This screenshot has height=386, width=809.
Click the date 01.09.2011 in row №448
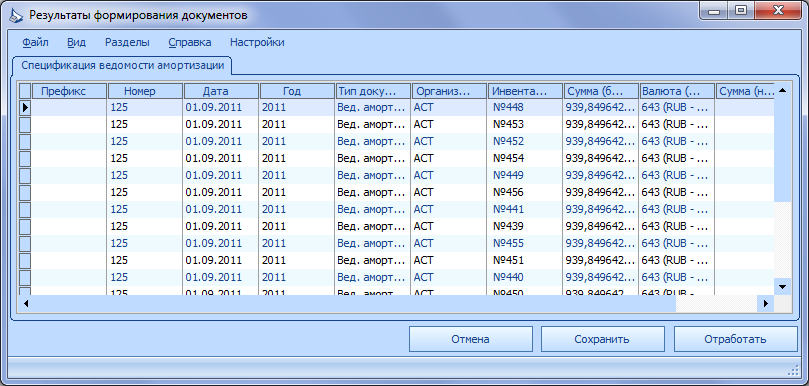(x=221, y=107)
